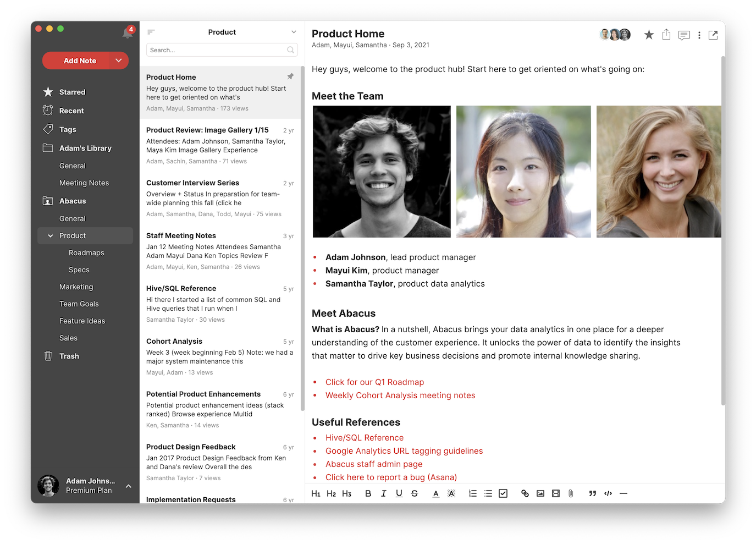The height and width of the screenshot is (544, 756).
Task: Open the Staff Meeting Notes note
Action: click(220, 251)
